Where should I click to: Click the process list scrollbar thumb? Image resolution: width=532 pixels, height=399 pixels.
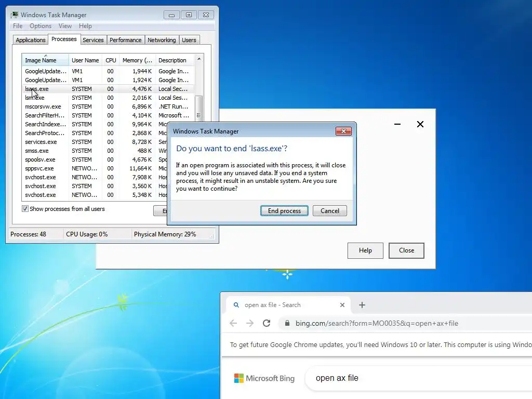199,109
